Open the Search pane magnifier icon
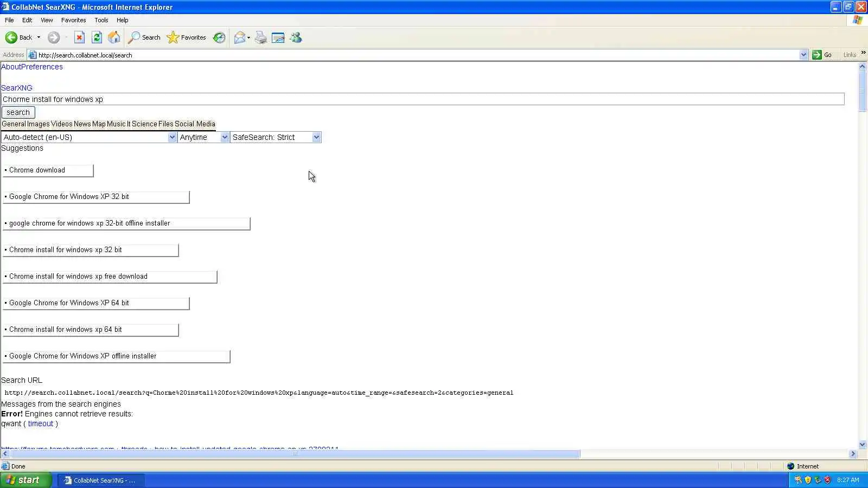This screenshot has height=488, width=868. click(134, 37)
